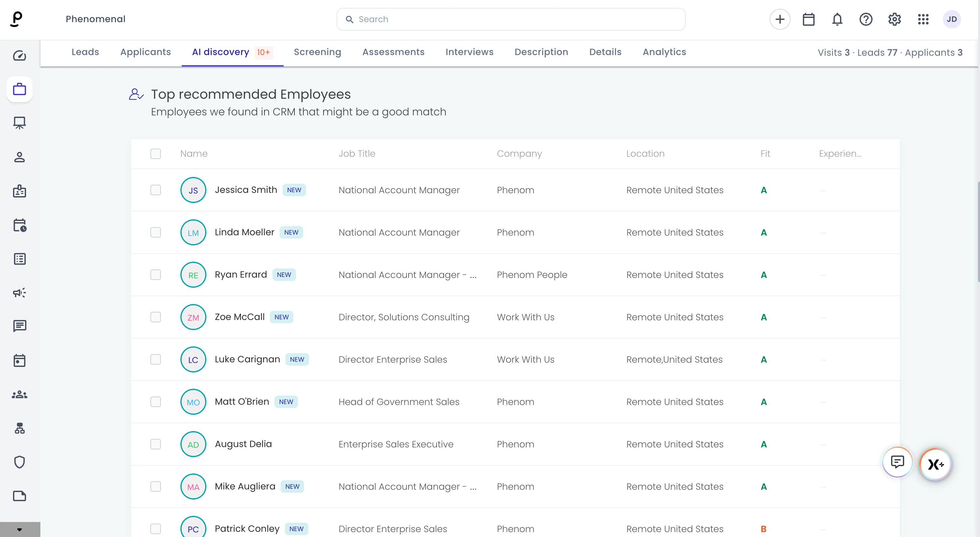Open the briefcase jobs icon in sidebar

click(20, 90)
